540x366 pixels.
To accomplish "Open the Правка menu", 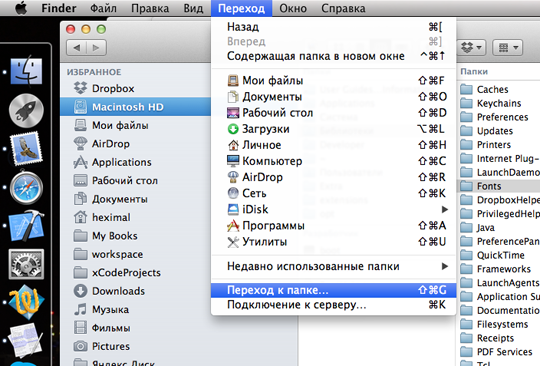I will [x=150, y=8].
